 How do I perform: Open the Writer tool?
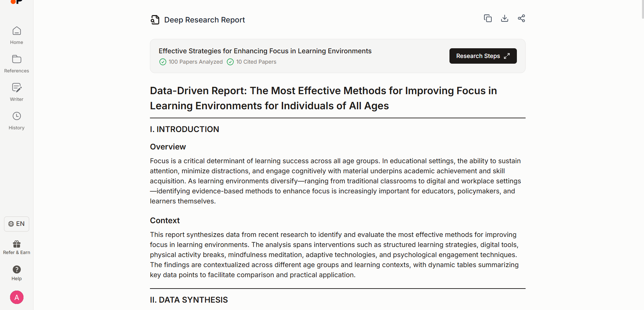pos(16,92)
